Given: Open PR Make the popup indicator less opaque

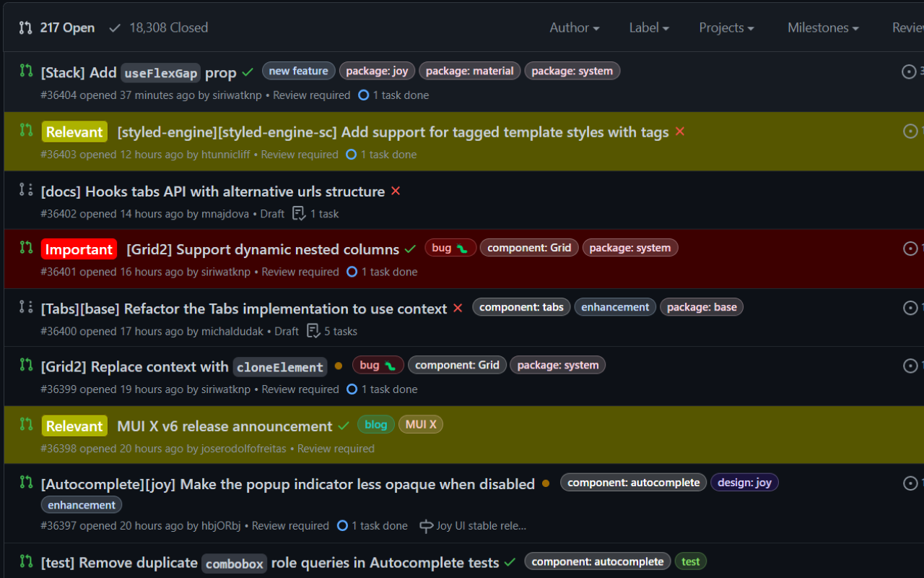Looking at the screenshot, I should pos(288,484).
